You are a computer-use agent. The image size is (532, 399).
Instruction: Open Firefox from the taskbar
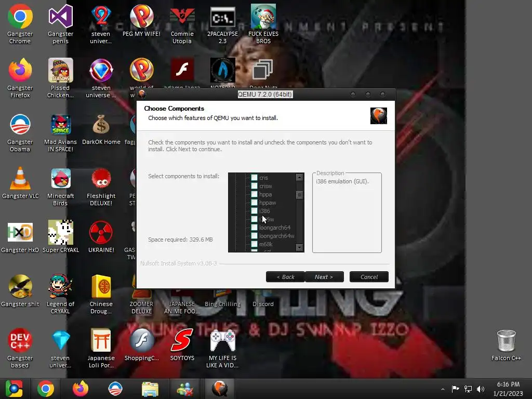81,389
